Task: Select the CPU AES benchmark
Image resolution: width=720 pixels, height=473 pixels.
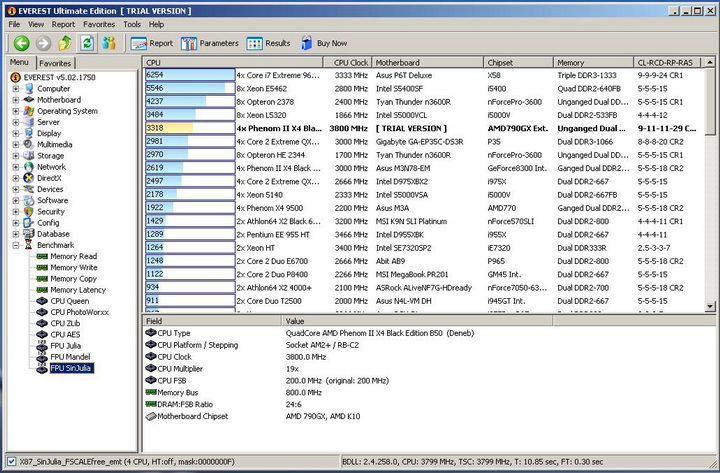Action: coord(65,334)
